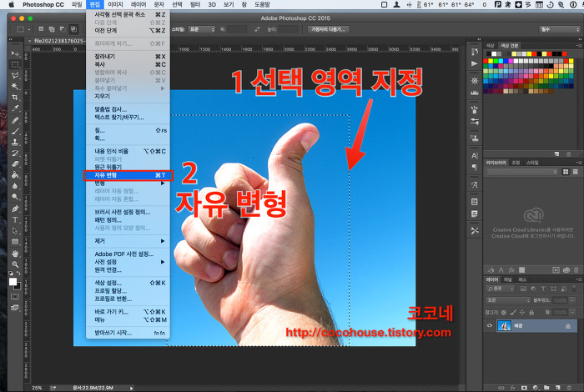Expand the 제거 submenu arrow
Image resolution: width=584 pixels, height=392 pixels.
[163, 241]
